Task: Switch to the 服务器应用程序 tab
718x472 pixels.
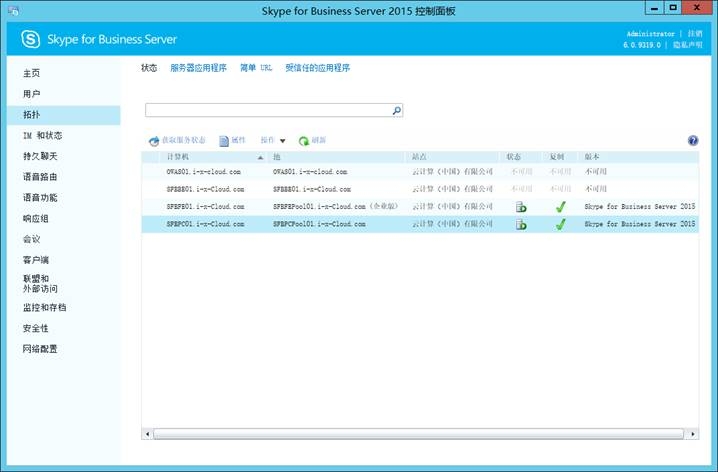Action: [198, 68]
